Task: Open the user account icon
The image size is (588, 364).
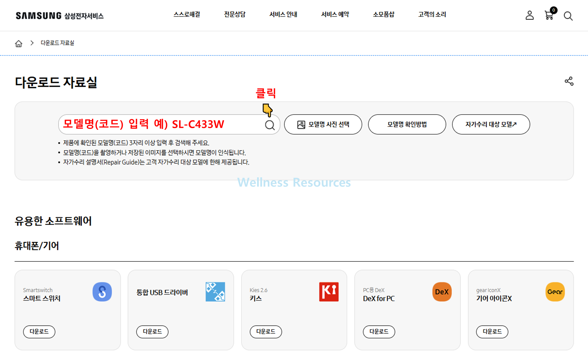Action: (529, 15)
